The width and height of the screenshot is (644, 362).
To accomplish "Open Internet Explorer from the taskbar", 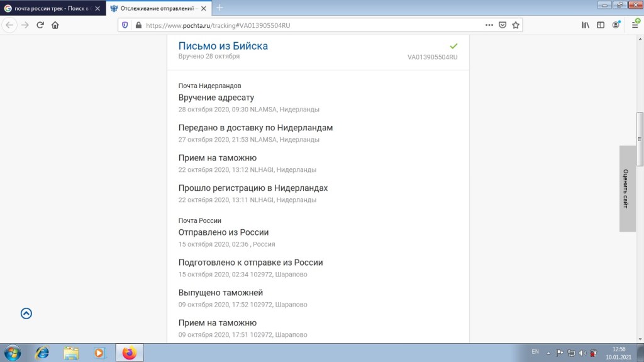I will point(42,353).
